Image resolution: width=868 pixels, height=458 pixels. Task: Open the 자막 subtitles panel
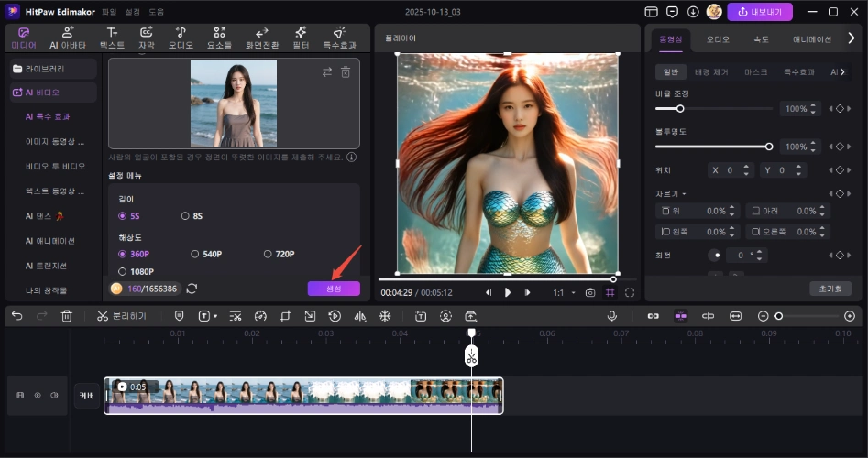(x=146, y=38)
